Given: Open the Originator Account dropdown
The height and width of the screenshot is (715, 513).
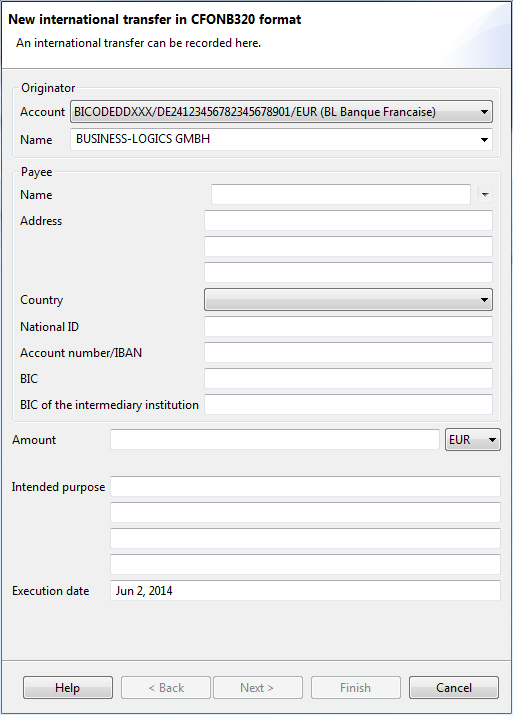Looking at the screenshot, I should [281, 112].
